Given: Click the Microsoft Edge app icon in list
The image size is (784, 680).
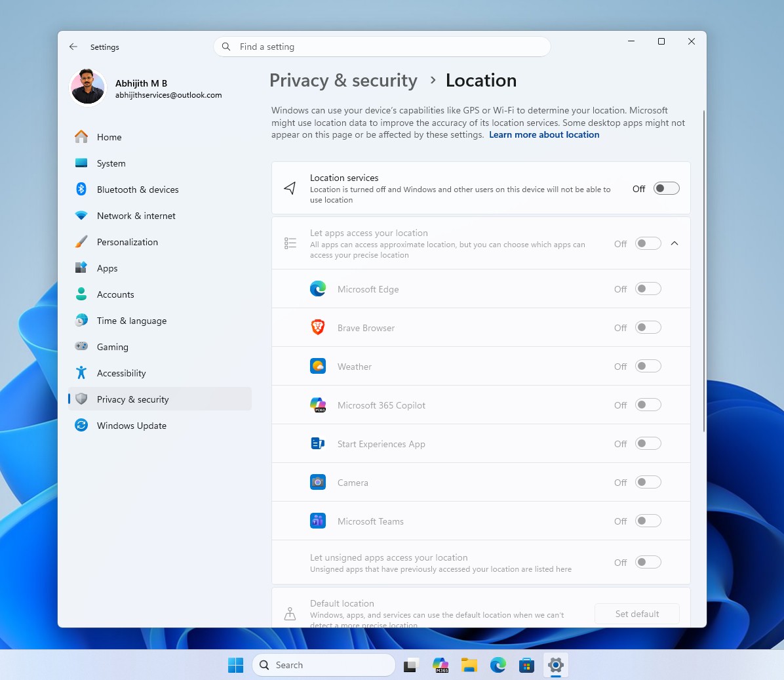Looking at the screenshot, I should click(318, 289).
